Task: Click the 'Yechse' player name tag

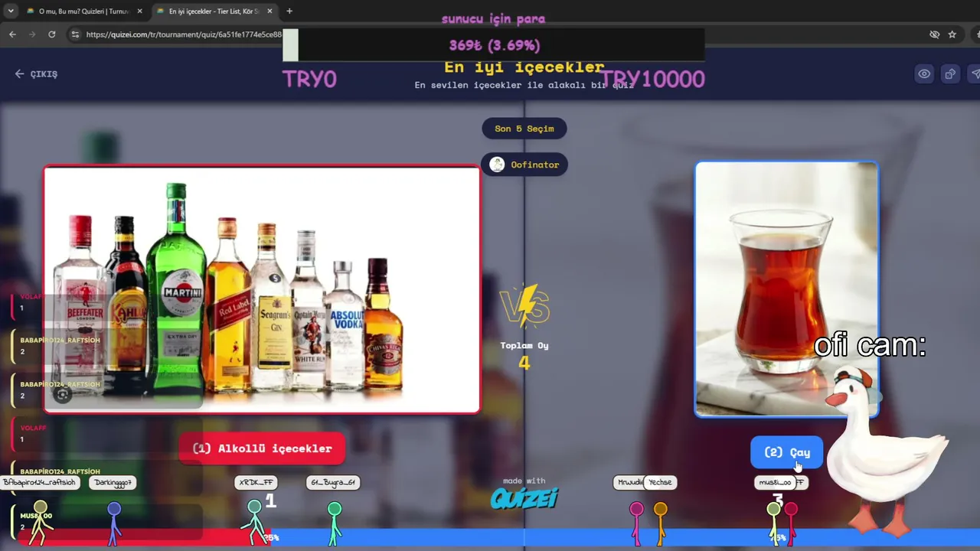Action: (660, 482)
